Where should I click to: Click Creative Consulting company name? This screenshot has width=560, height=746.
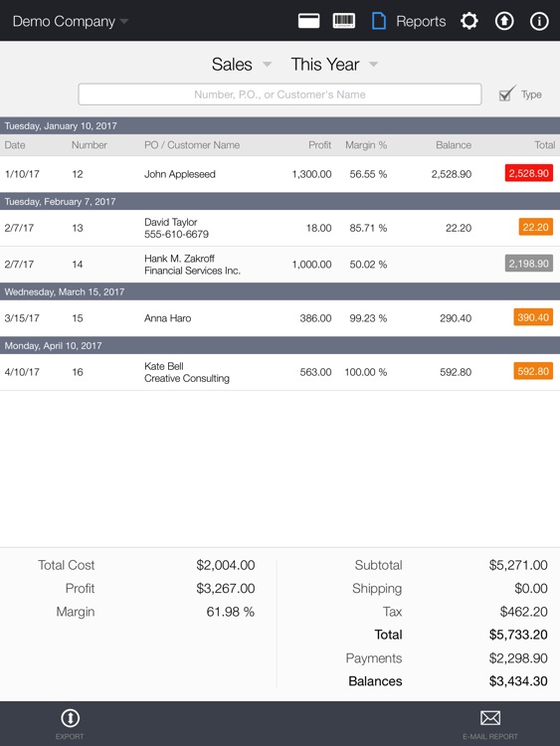pos(187,378)
